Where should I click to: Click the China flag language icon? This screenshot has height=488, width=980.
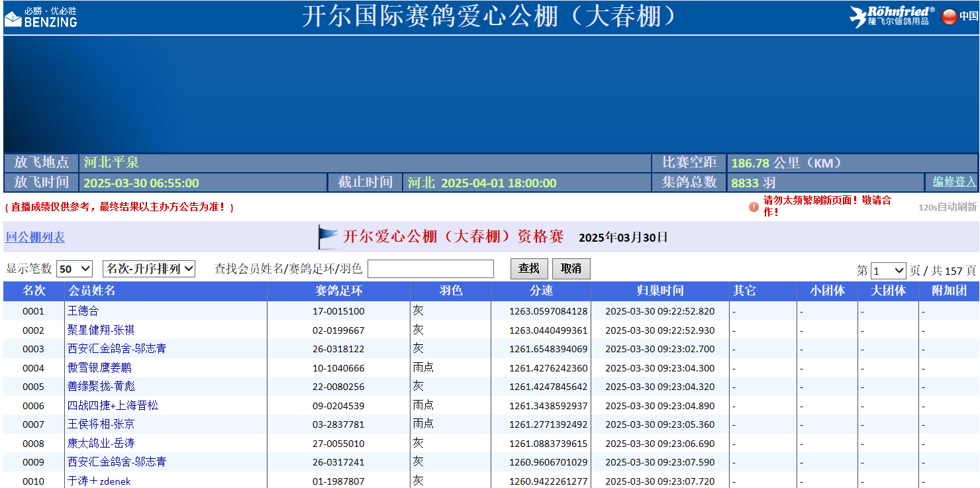coord(949,17)
